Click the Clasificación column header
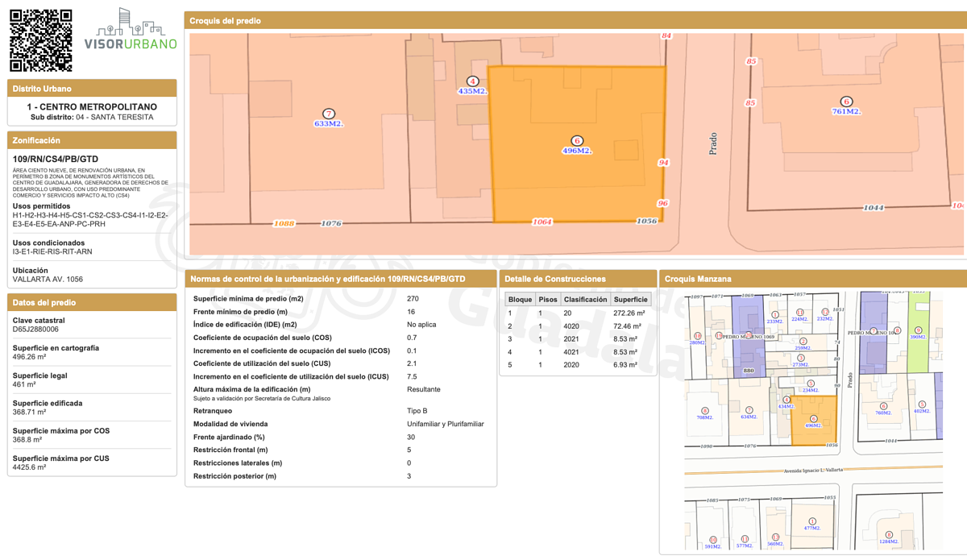 click(585, 299)
